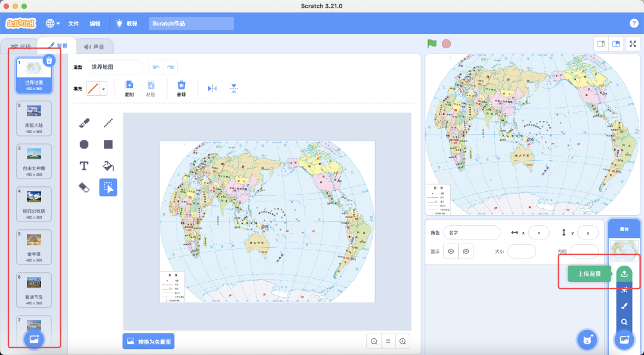Zoom out the paint canvas
The image size is (644, 355).
(x=374, y=341)
